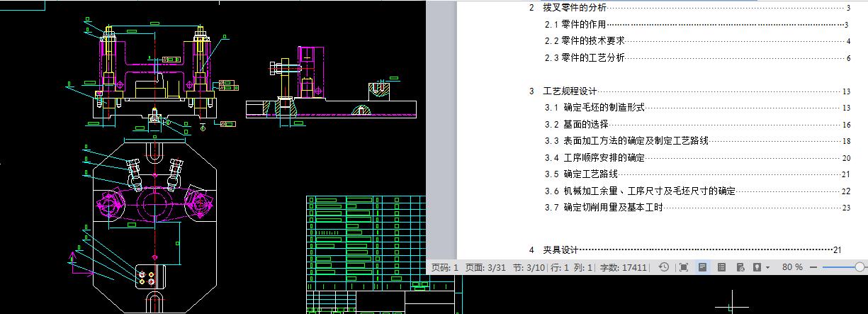Open TOC entry 3.2 基面的选择

tap(697, 125)
